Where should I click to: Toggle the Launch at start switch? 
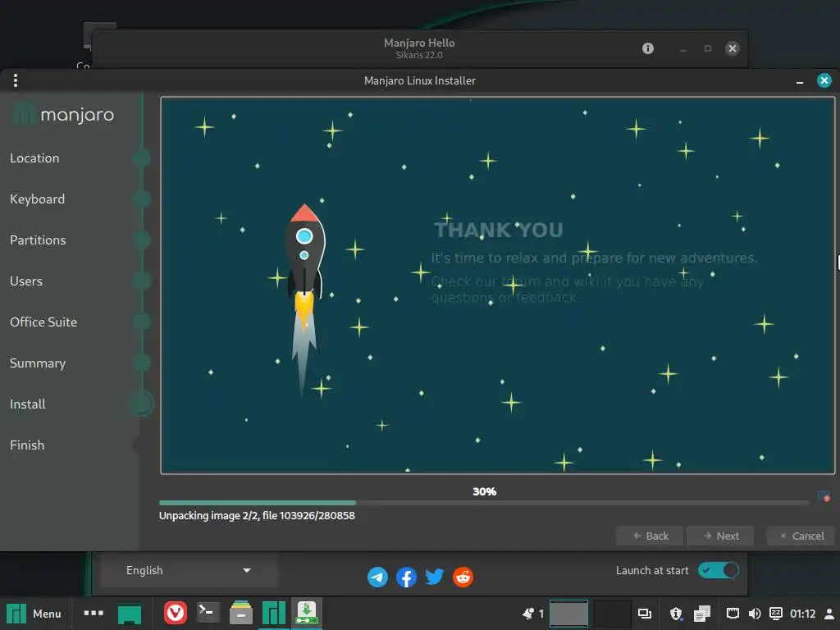tap(718, 571)
